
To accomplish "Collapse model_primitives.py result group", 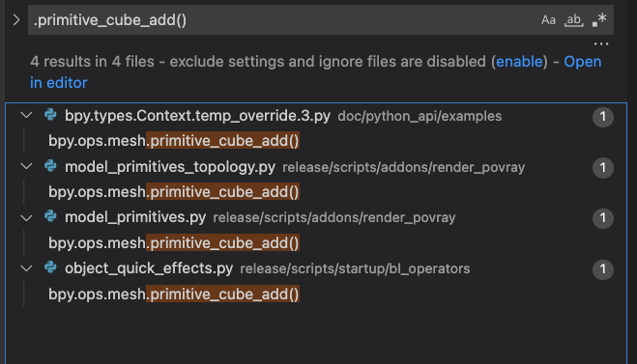I will pos(26,218).
